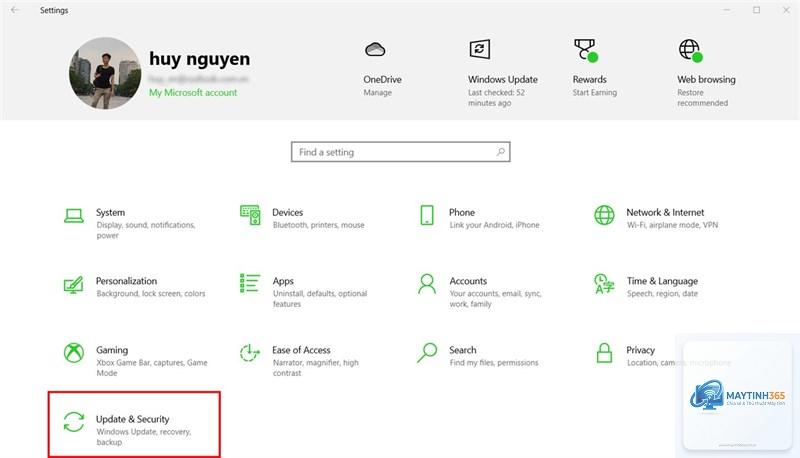The image size is (800, 458).
Task: Click 'Wi-Fi, airplane mode, VPN' description
Action: [x=672, y=225]
